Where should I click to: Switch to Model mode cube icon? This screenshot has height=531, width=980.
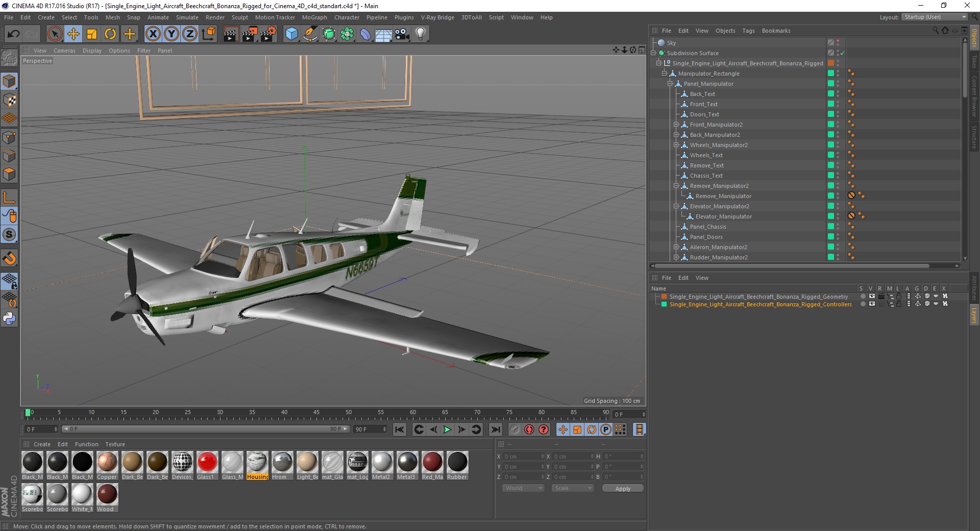9,81
